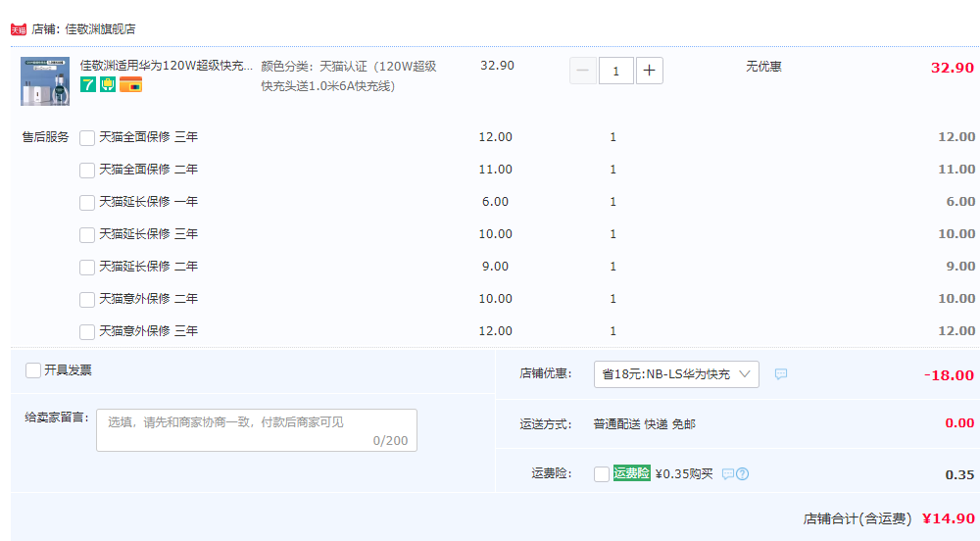
Task: Click the 32.90 unit price
Action: click(498, 66)
